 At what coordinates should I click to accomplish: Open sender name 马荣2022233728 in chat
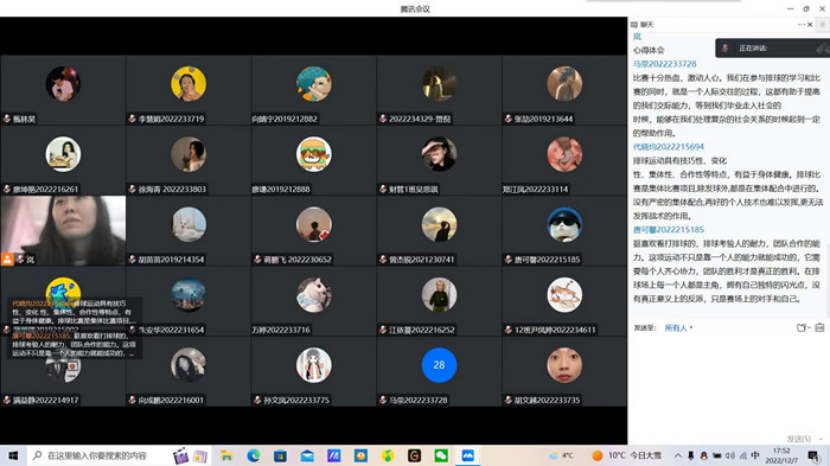pos(664,64)
